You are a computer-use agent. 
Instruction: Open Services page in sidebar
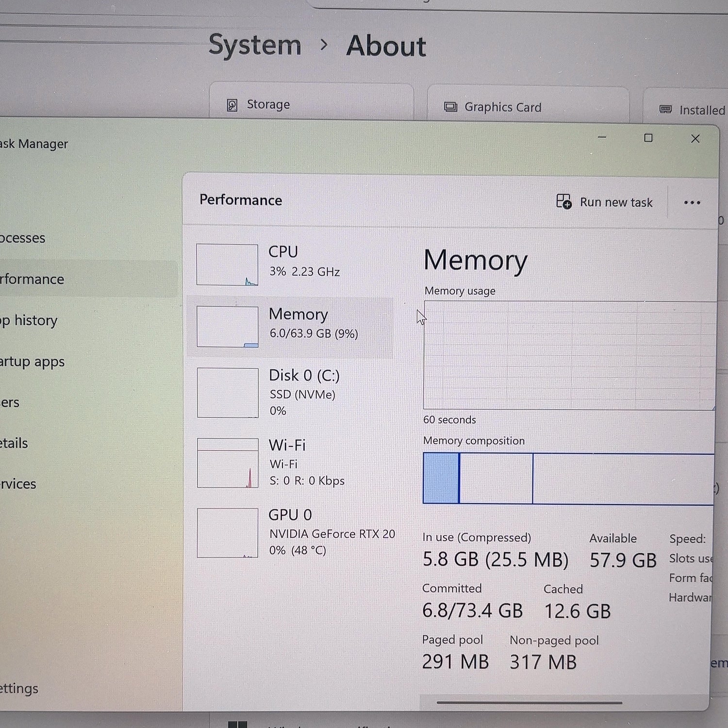coord(18,484)
